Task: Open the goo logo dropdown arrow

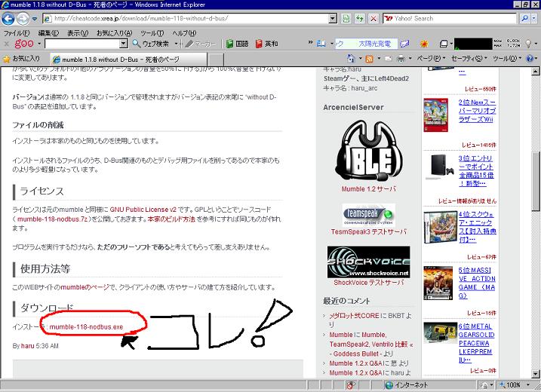Action: tap(39, 44)
